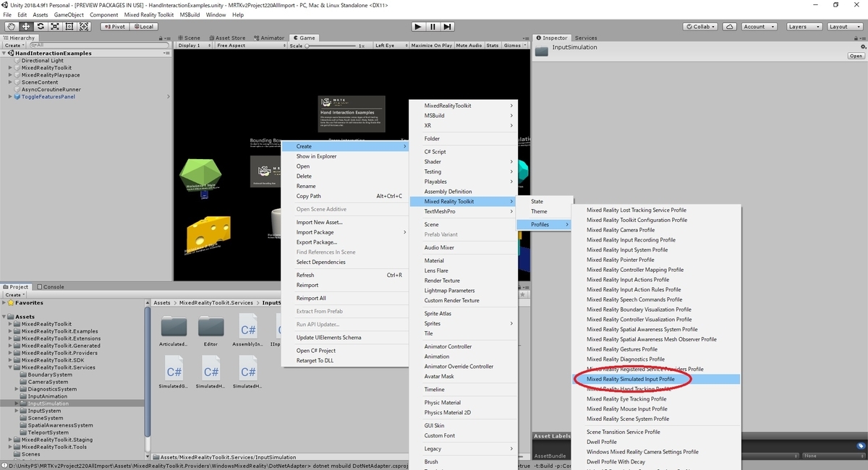Click the Step frame button

(x=448, y=26)
